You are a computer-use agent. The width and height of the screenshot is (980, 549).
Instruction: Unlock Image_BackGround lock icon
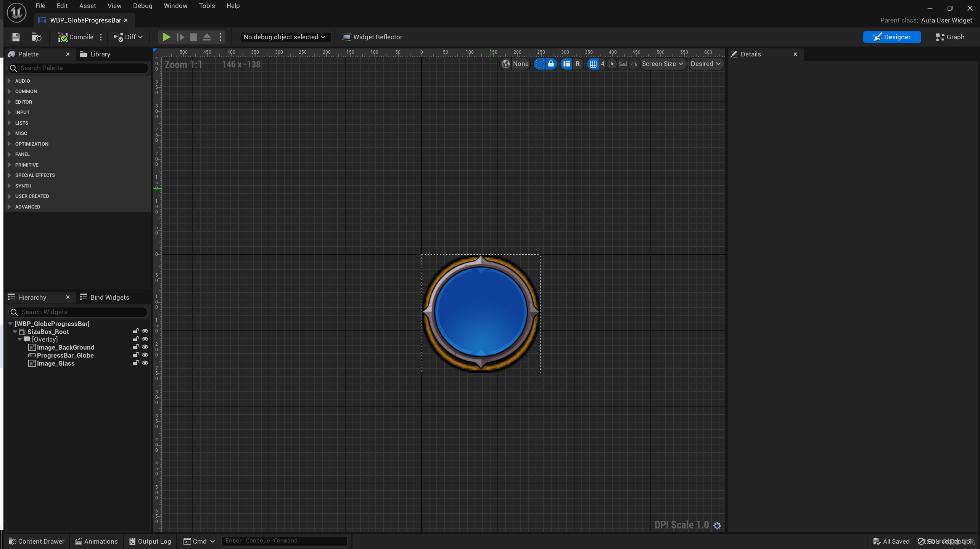coord(136,347)
